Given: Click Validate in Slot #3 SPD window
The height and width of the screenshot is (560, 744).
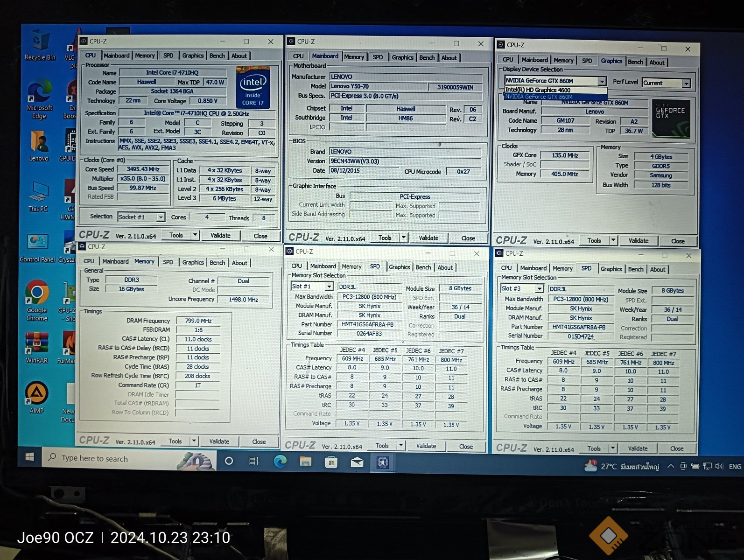Looking at the screenshot, I should (x=638, y=448).
